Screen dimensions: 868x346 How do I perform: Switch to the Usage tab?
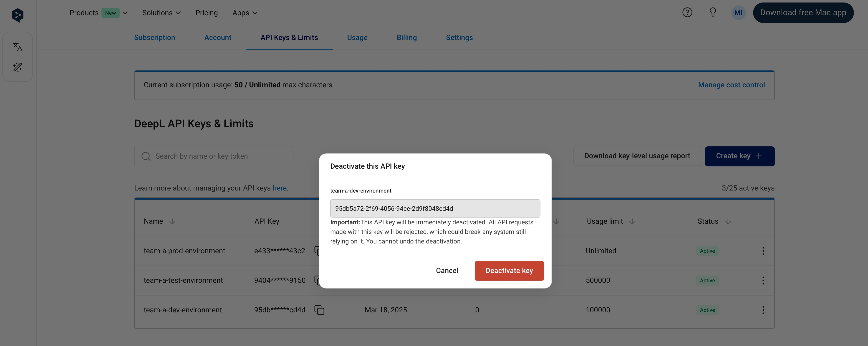[357, 38]
